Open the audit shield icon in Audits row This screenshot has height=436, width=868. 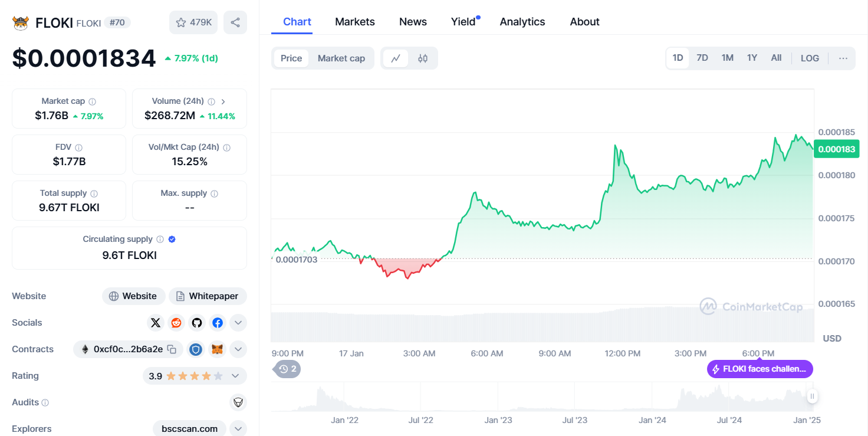(x=238, y=402)
